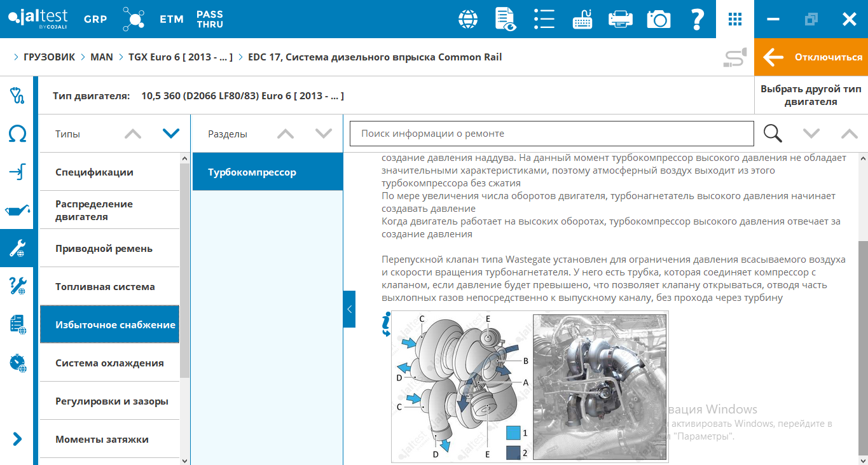The height and width of the screenshot is (465, 868).
Task: Click the types list scrollbar
Action: [x=185, y=270]
